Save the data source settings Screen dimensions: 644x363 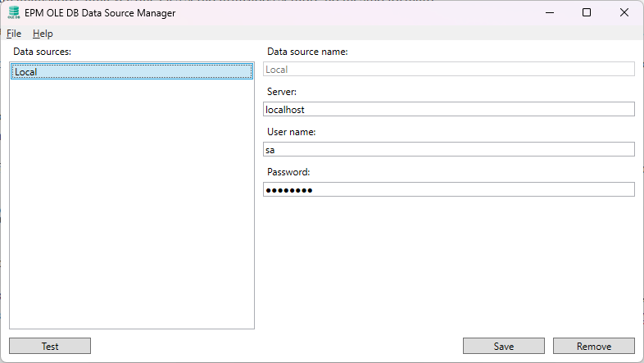coord(504,346)
